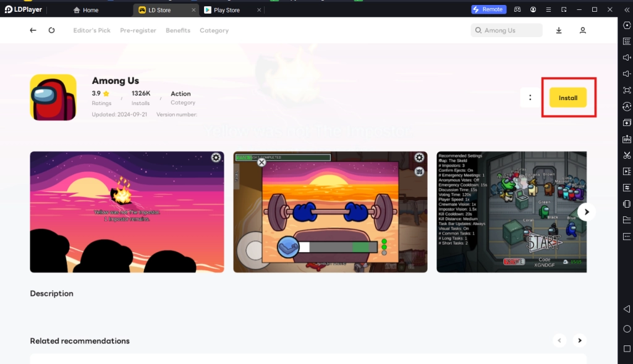The width and height of the screenshot is (633, 364).
Task: Switch to the Play Store tab
Action: click(232, 10)
